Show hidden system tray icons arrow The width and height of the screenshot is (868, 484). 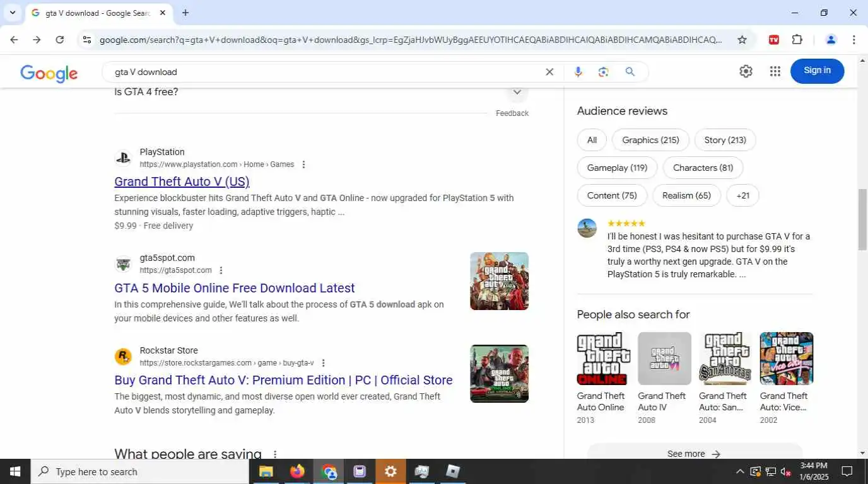click(740, 471)
